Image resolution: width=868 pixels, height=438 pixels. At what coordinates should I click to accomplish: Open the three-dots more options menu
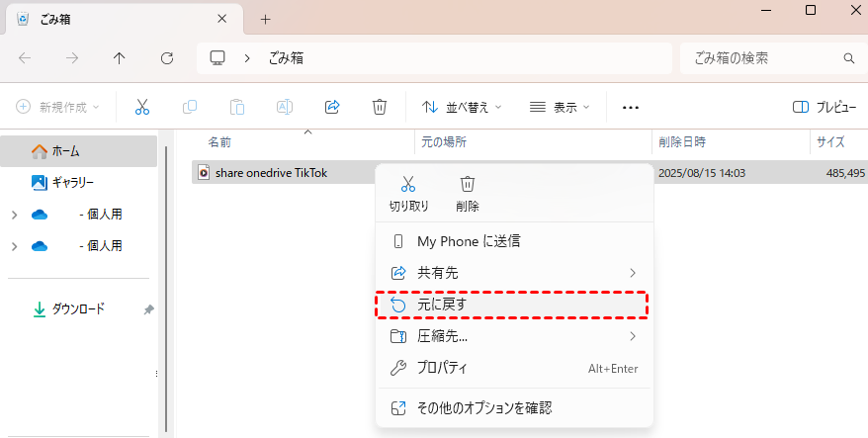(631, 108)
